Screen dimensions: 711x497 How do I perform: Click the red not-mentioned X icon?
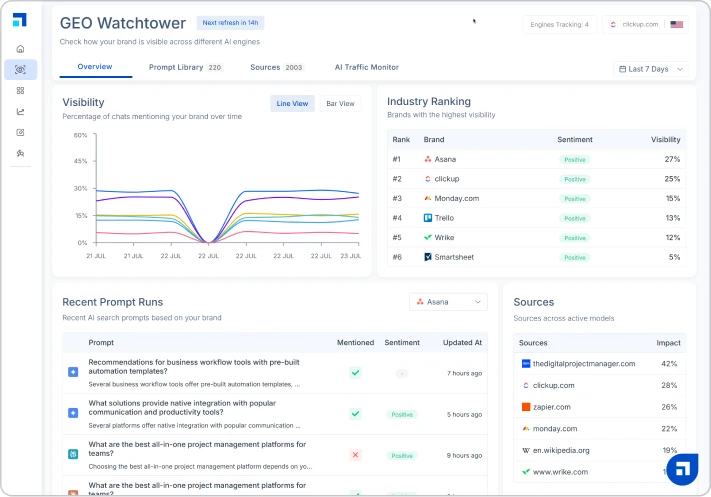pos(356,455)
